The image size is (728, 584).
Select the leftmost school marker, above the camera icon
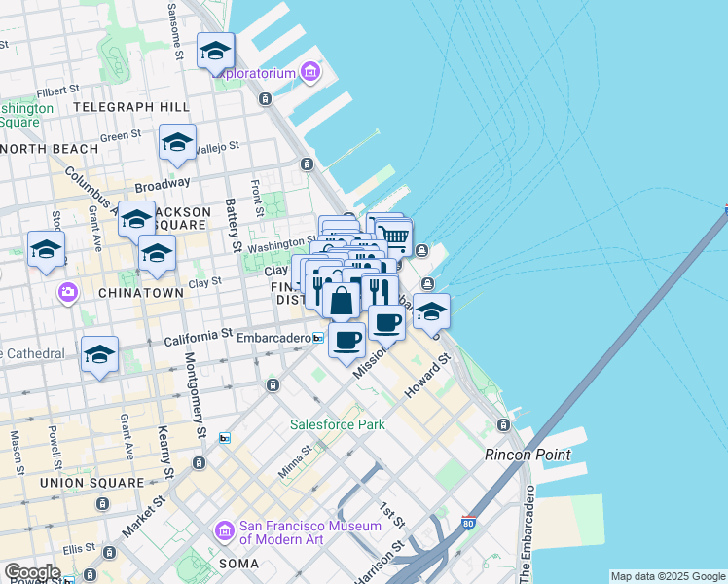pos(46,250)
